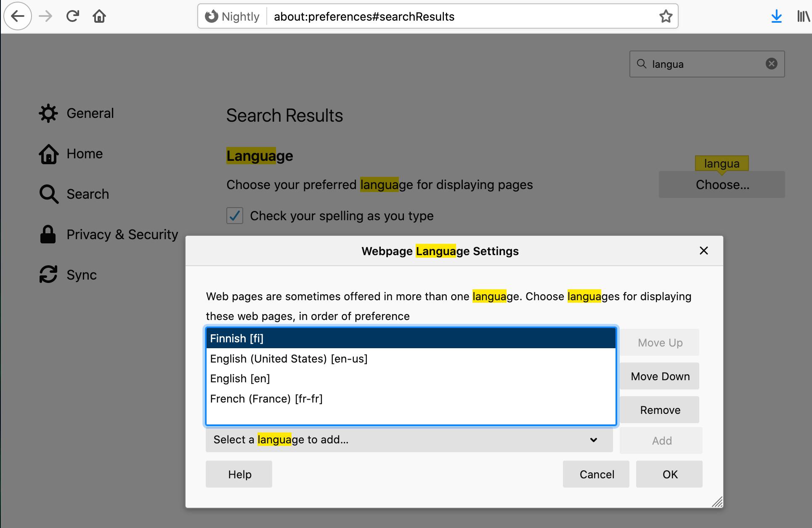Viewport: 812px width, 528px height.
Task: Click the Privacy & Security lock icon
Action: coord(48,235)
